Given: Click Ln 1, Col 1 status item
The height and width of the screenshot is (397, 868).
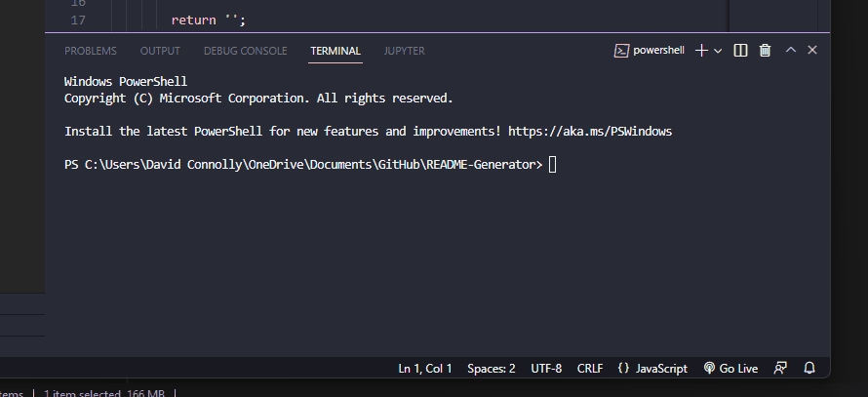Looking at the screenshot, I should pos(425,368).
